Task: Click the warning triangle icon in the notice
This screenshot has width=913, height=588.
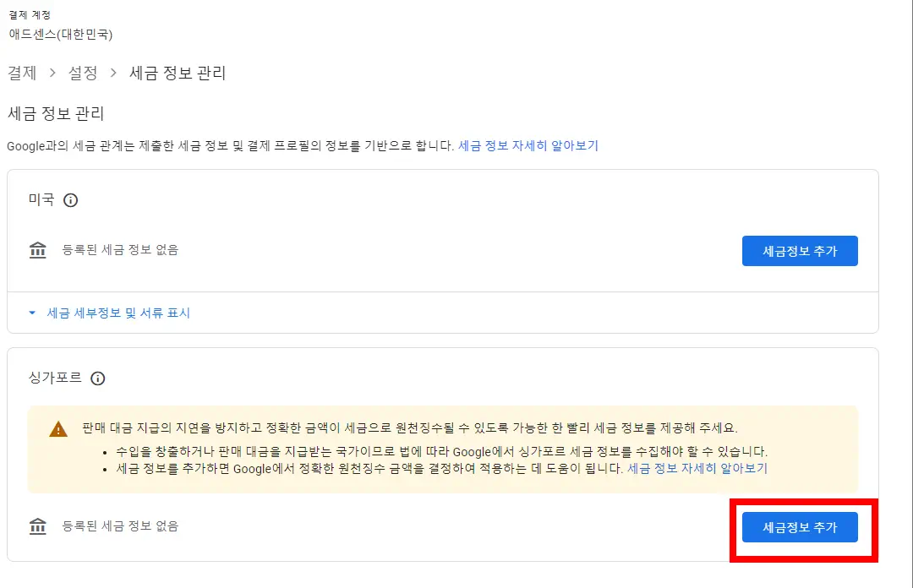Action: click(57, 429)
